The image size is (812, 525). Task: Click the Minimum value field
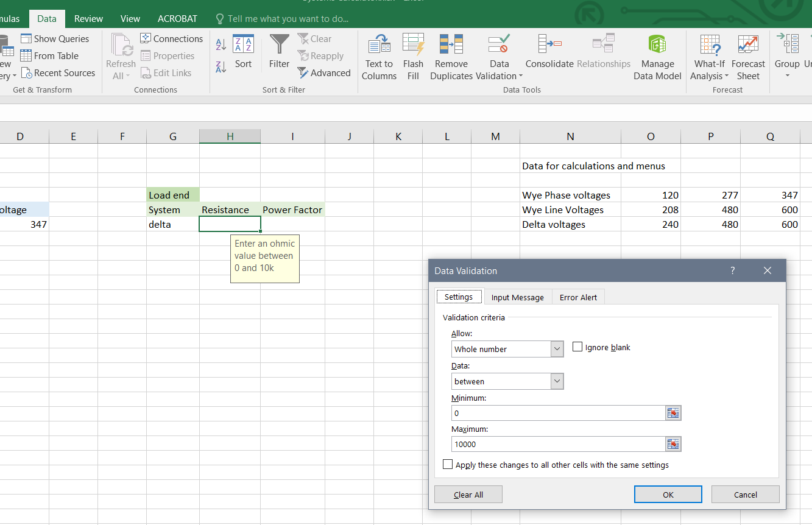559,413
